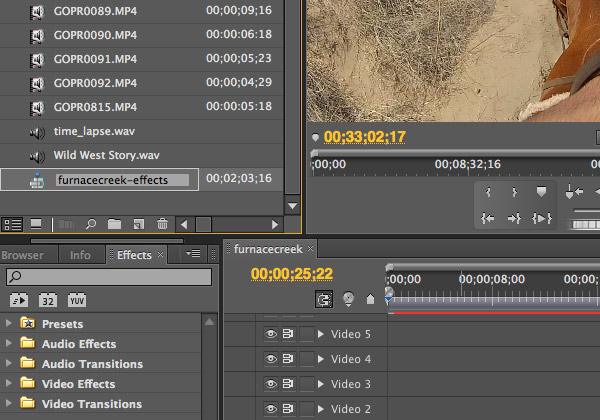Toggle Sync Lock on Video 3
Screen dimensions: 600x420
[x=288, y=384]
